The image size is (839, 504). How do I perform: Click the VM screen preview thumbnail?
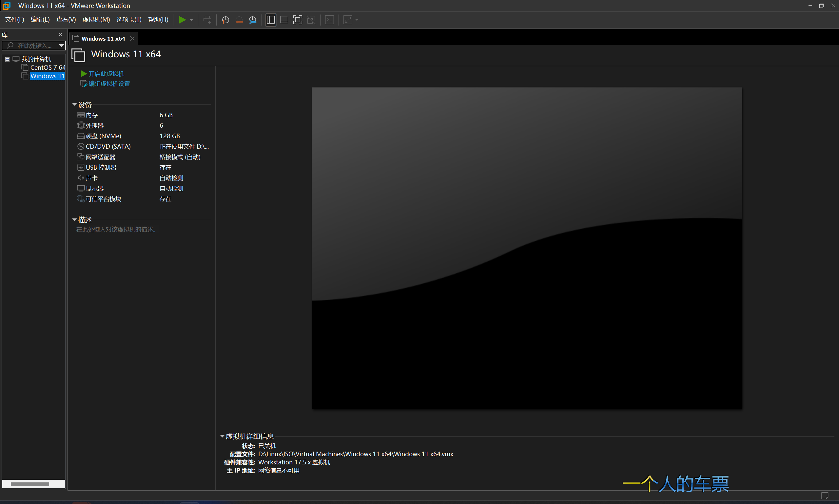pos(527,248)
